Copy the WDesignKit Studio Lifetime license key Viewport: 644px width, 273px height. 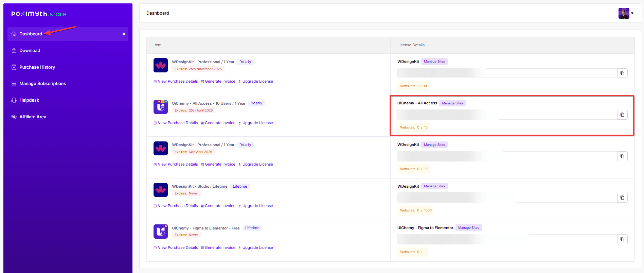click(x=622, y=198)
